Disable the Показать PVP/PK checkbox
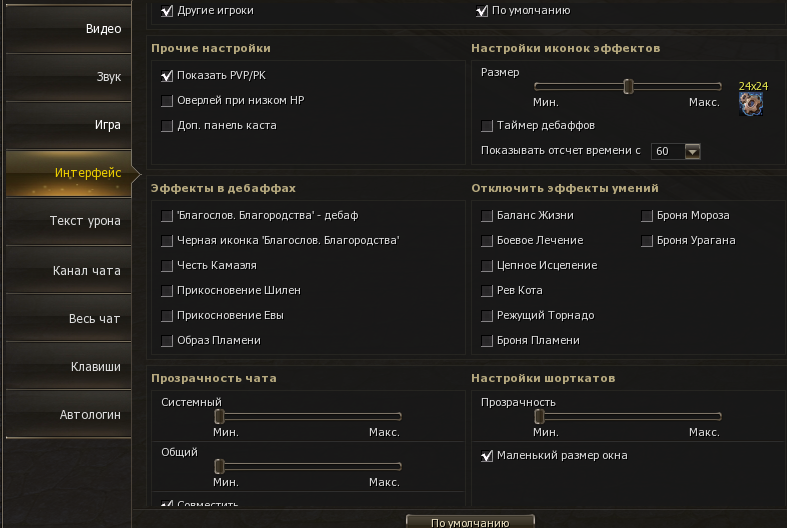Screen dimensions: 787x528 pos(167,76)
